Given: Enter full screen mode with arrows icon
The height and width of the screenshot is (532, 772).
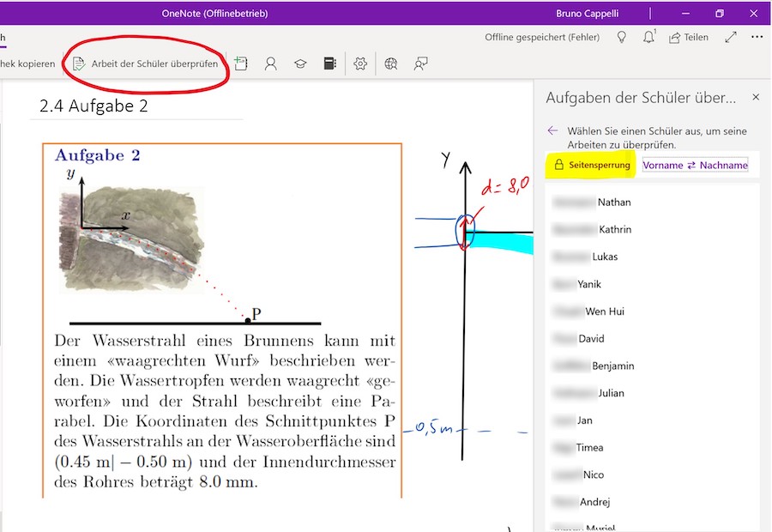Looking at the screenshot, I should pos(731,38).
